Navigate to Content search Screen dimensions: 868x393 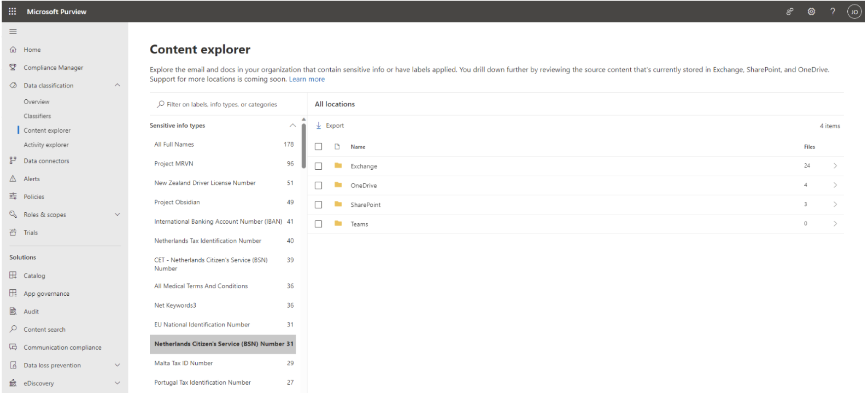point(44,329)
